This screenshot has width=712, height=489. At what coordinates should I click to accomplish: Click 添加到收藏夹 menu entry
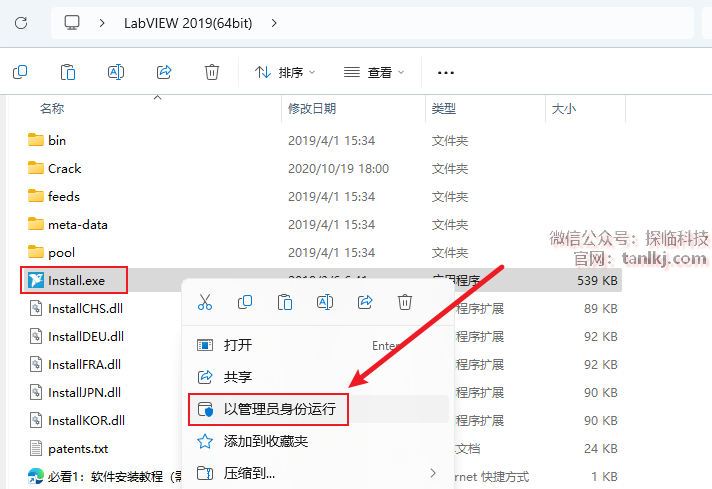coord(265,441)
